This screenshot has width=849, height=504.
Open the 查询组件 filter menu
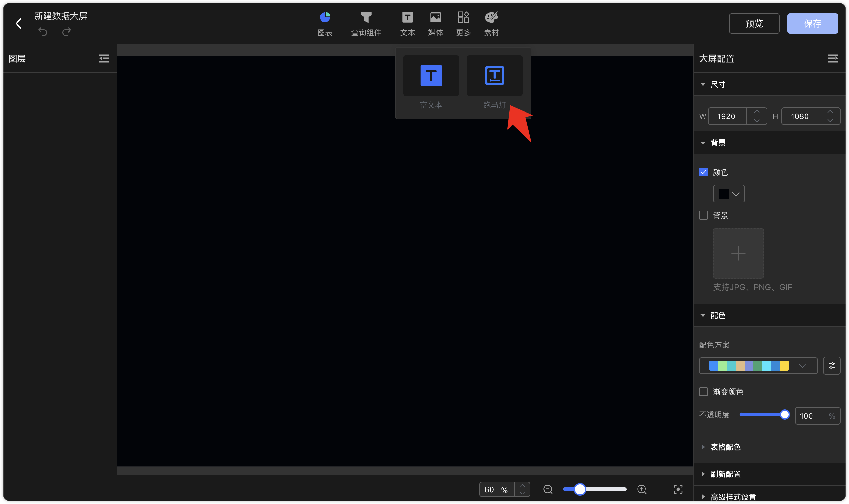[366, 23]
